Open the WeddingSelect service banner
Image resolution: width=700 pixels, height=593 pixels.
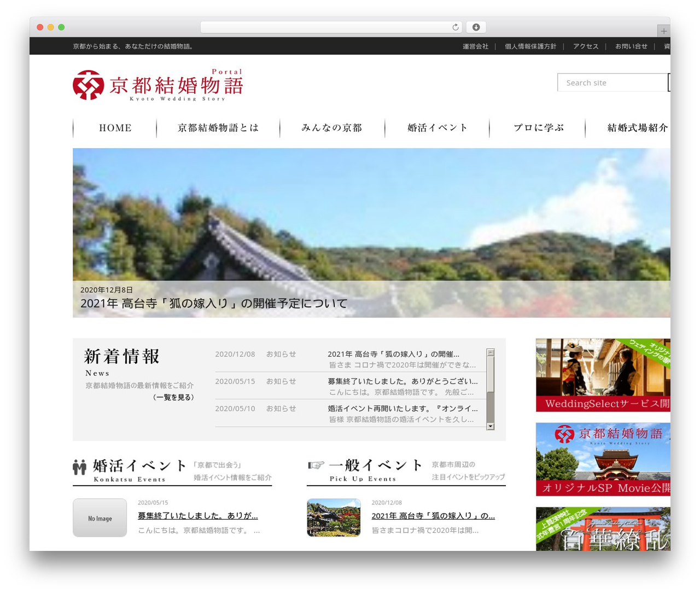603,375
